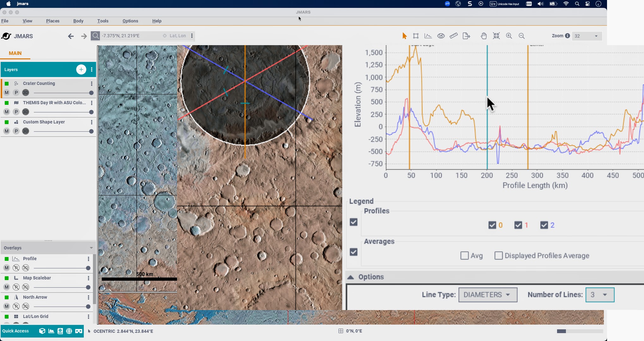644x341 pixels.
Task: Toggle the Averages group checkbox
Action: point(353,252)
